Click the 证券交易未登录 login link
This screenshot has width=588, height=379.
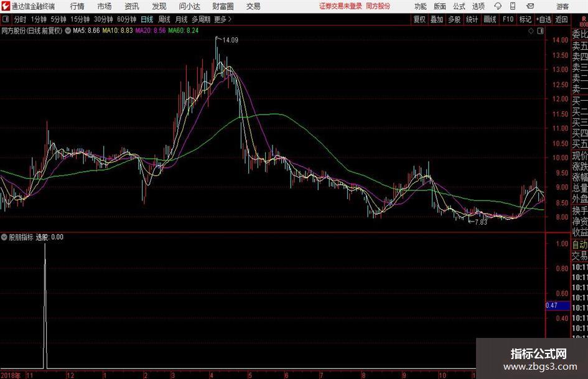tap(340, 6)
